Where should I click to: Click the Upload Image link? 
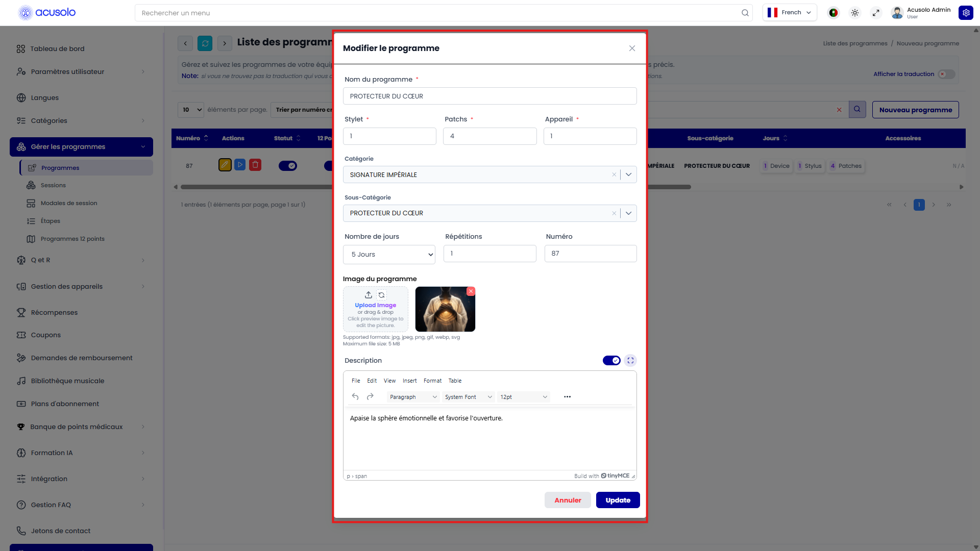pyautogui.click(x=375, y=305)
